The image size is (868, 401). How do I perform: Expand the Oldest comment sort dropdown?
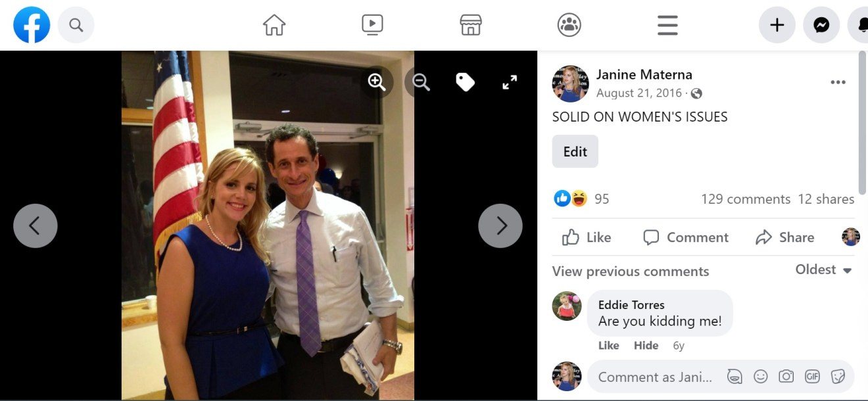[x=824, y=270]
